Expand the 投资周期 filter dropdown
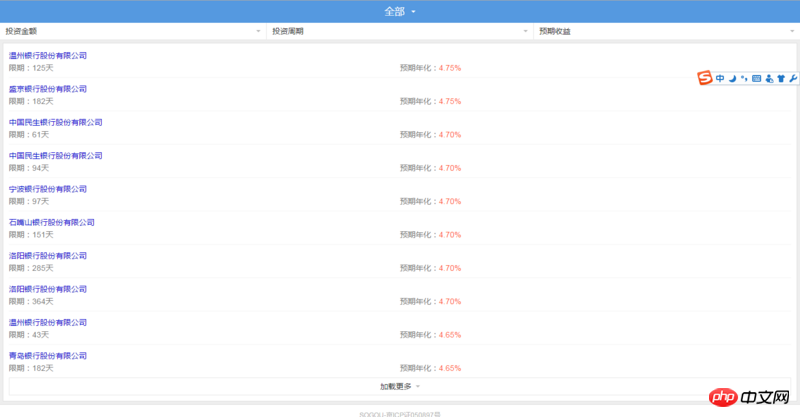This screenshot has width=800, height=417. [400, 31]
